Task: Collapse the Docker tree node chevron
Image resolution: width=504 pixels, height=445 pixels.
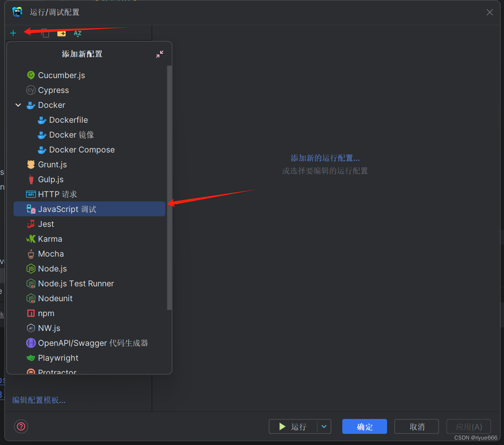Action: pyautogui.click(x=18, y=105)
